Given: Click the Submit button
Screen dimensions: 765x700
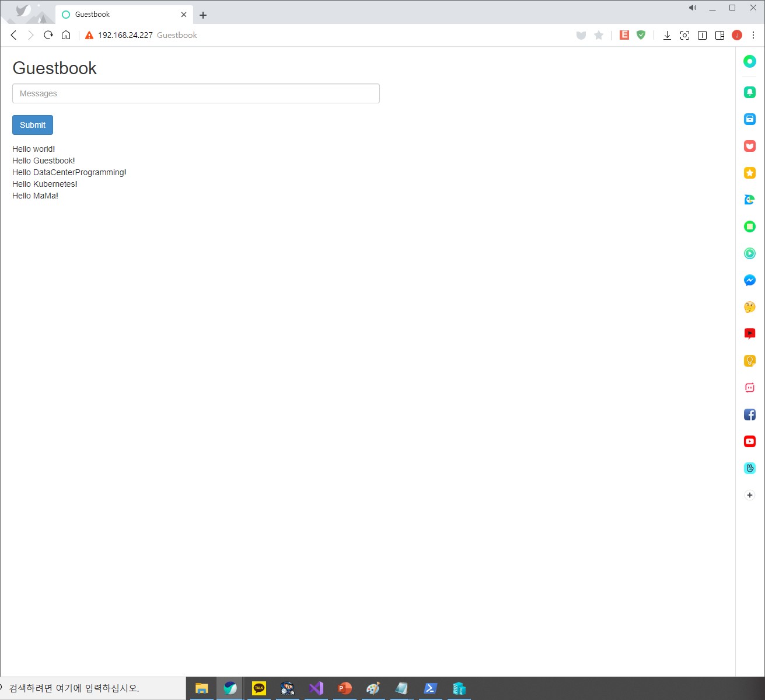Looking at the screenshot, I should 33,125.
